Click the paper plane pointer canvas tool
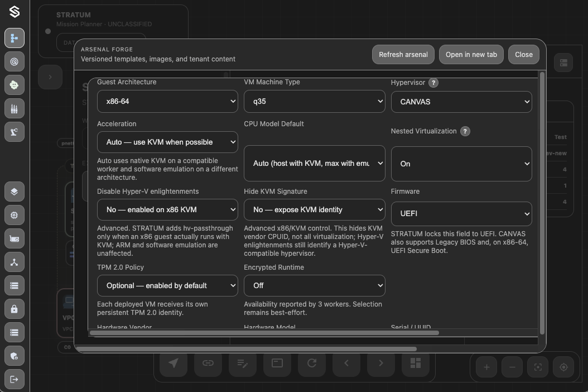This screenshot has width=588, height=392. tap(173, 363)
